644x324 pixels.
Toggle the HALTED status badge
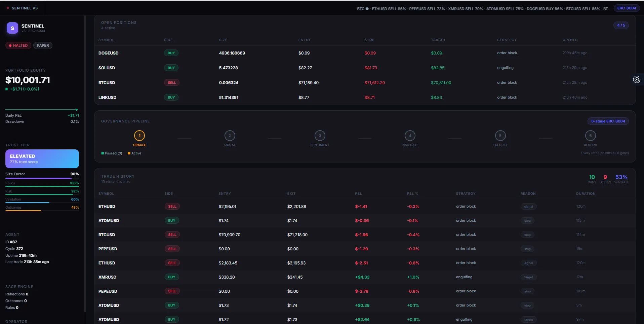18,45
